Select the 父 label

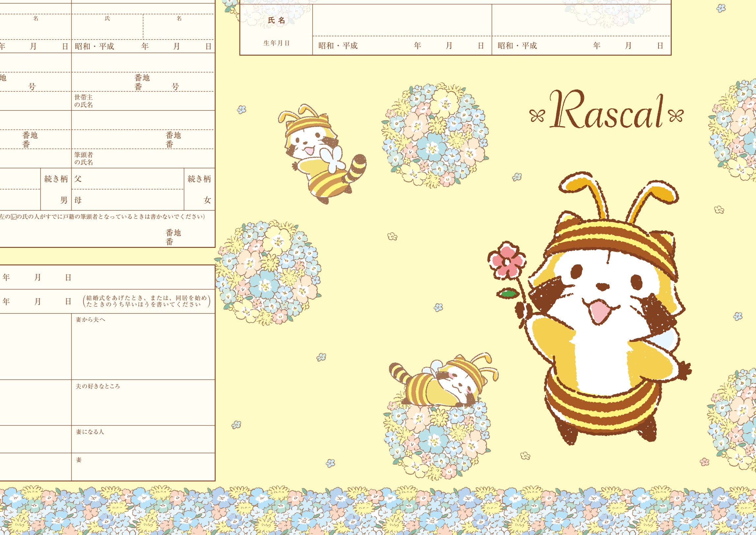click(78, 179)
